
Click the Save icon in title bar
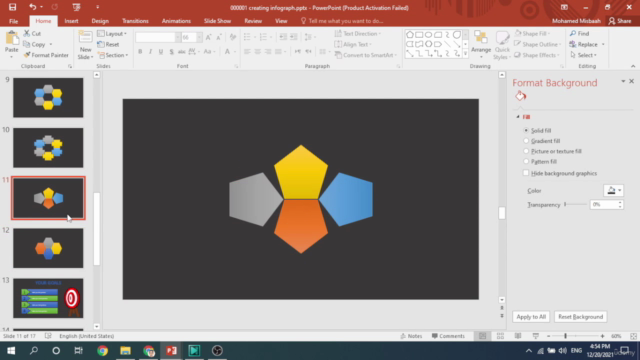point(13,7)
